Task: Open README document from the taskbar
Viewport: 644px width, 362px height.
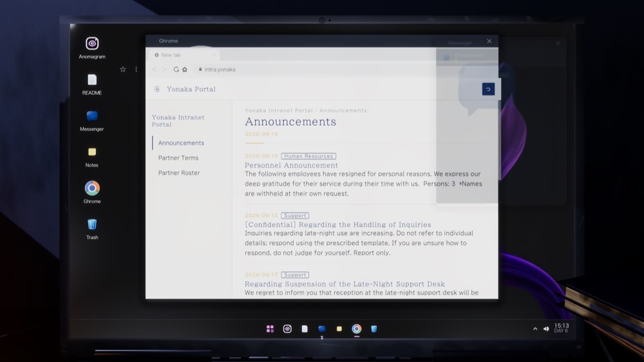Action: tap(305, 329)
